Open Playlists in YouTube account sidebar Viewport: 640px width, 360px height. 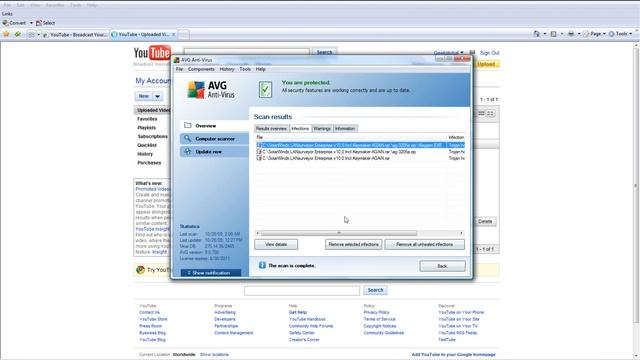(147, 128)
